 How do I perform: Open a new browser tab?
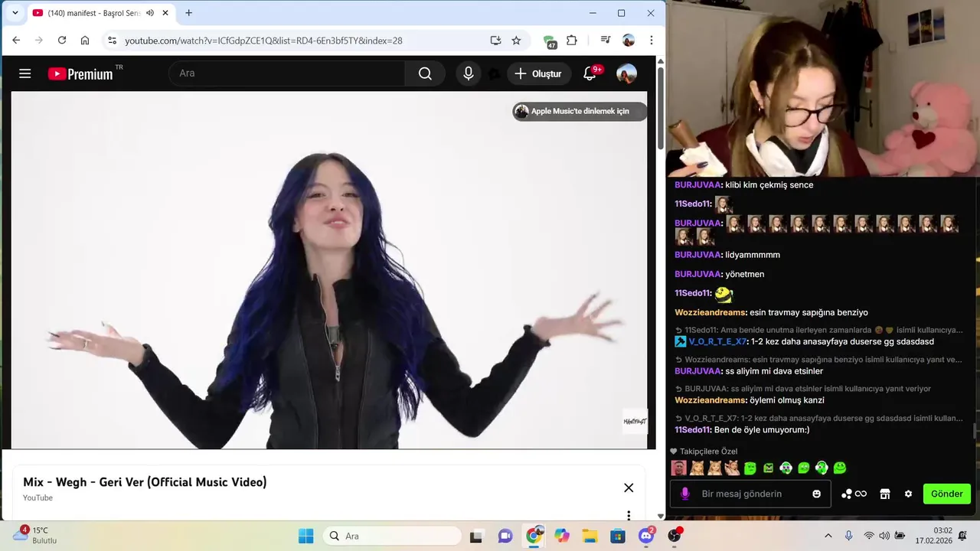[188, 13]
